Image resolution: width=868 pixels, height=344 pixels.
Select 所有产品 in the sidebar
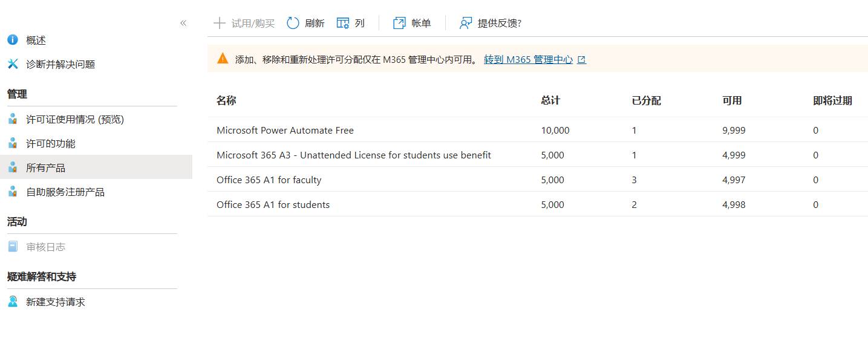click(x=96, y=167)
